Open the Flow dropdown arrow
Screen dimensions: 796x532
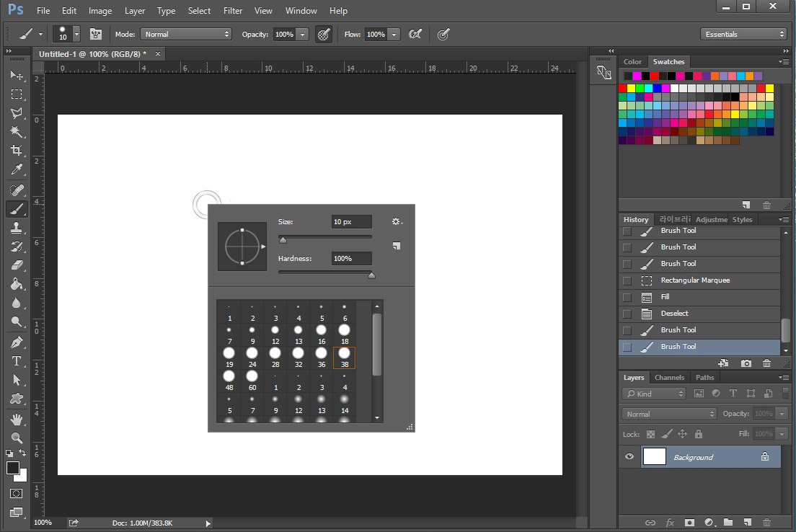(x=394, y=34)
